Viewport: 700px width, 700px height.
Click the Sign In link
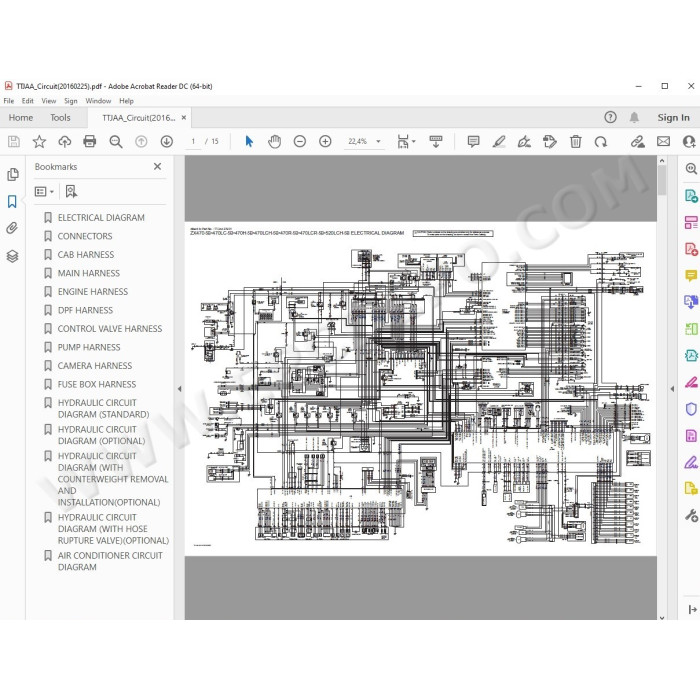click(x=673, y=117)
